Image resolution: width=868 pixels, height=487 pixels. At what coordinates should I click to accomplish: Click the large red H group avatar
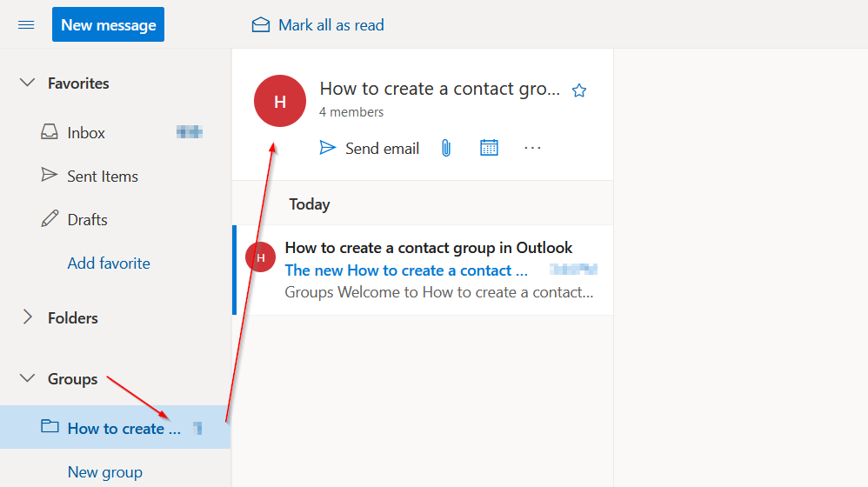[280, 101]
